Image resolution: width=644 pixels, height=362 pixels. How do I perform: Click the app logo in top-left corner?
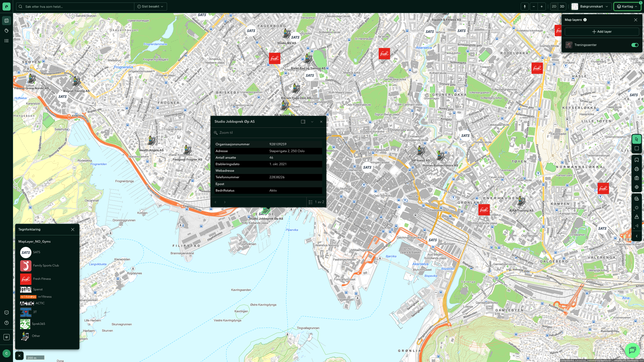coord(7,6)
